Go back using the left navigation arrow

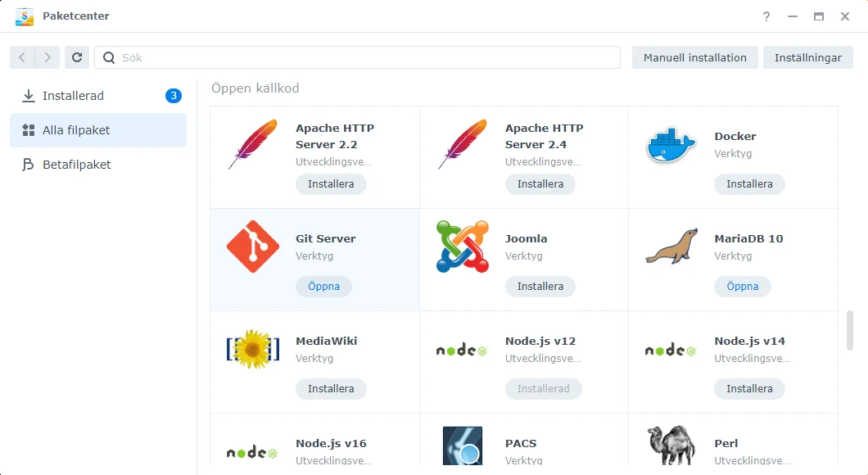click(22, 57)
